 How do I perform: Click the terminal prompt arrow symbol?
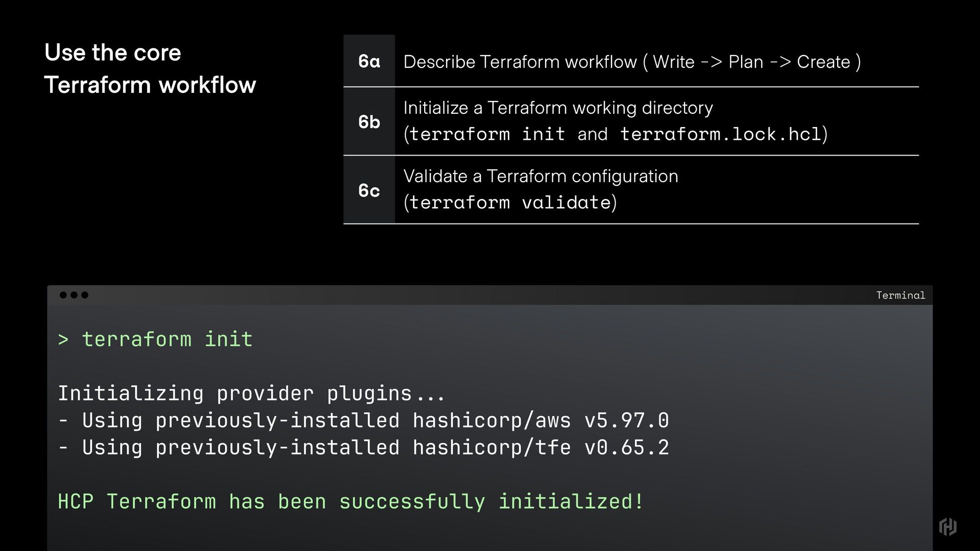pyautogui.click(x=63, y=340)
